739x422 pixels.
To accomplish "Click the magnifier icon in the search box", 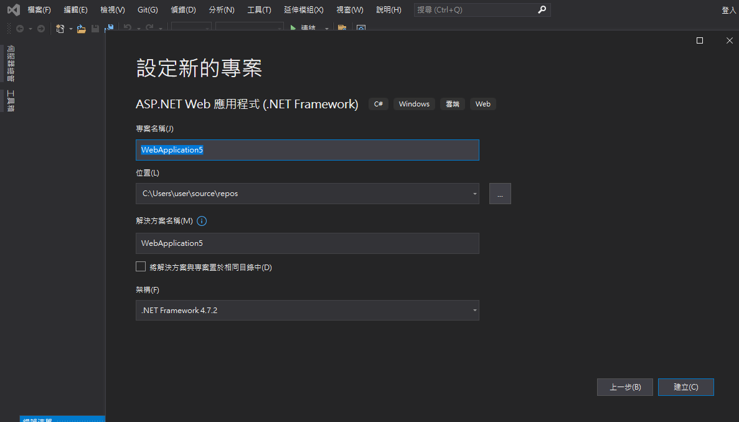I will 542,9.
